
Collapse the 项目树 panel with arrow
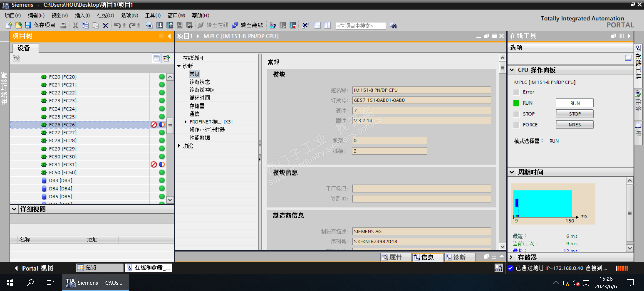tap(169, 36)
